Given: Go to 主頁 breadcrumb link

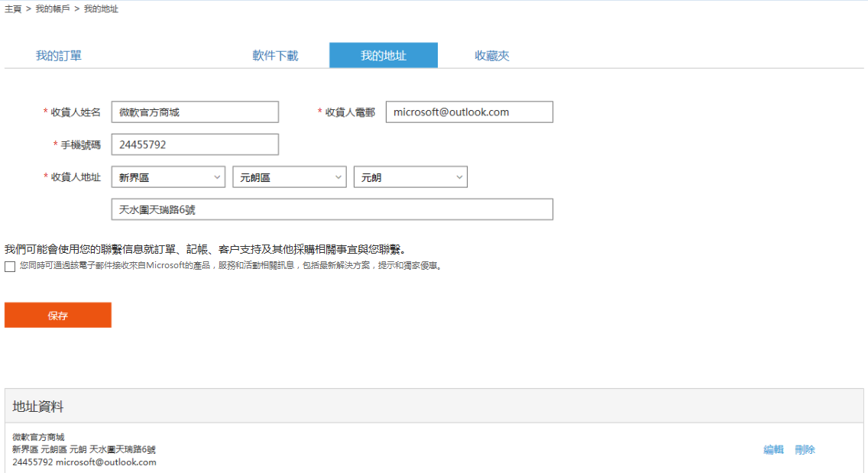Looking at the screenshot, I should click(x=13, y=9).
